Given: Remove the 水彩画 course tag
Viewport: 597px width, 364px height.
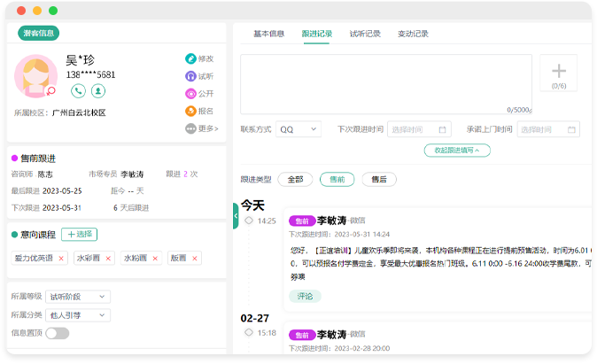Looking at the screenshot, I should (108, 258).
